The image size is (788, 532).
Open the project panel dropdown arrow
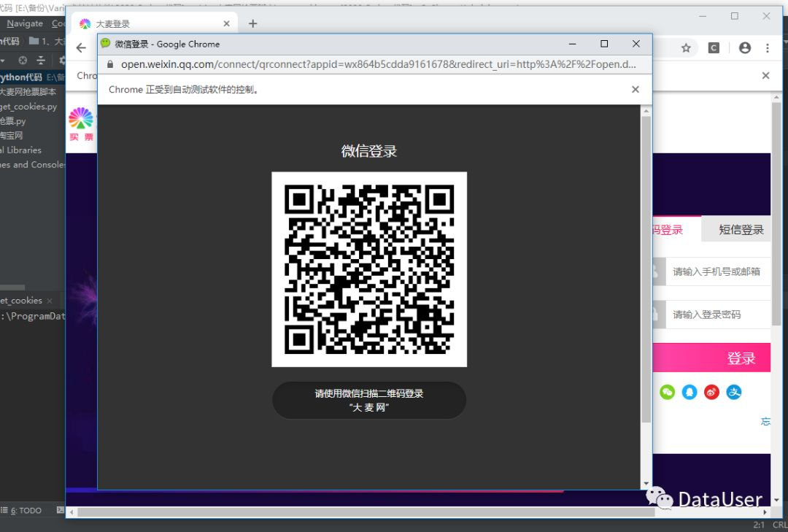point(3,61)
